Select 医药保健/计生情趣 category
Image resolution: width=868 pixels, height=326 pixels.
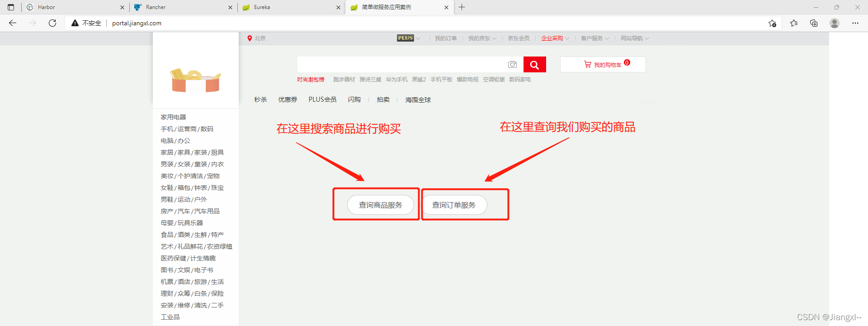tap(188, 258)
